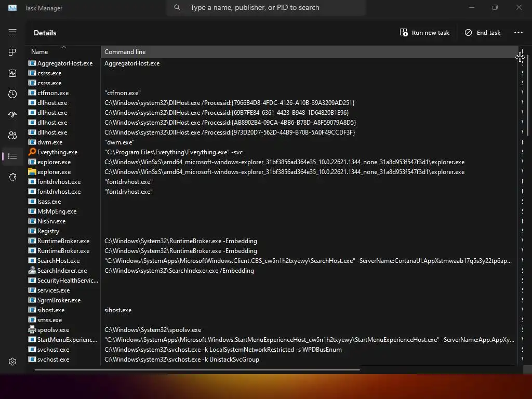Click the lsass.exe process icon
This screenshot has height=399, width=532.
pyautogui.click(x=32, y=201)
